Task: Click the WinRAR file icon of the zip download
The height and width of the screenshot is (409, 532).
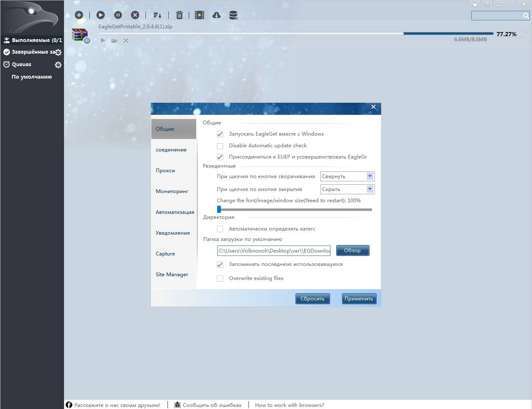Action: (80, 35)
